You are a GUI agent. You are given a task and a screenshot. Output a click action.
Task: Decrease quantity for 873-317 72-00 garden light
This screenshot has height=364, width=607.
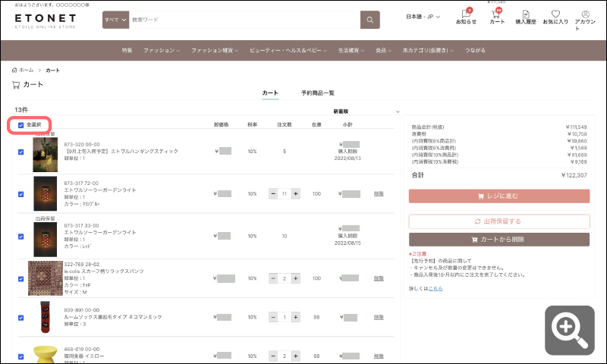coord(273,193)
